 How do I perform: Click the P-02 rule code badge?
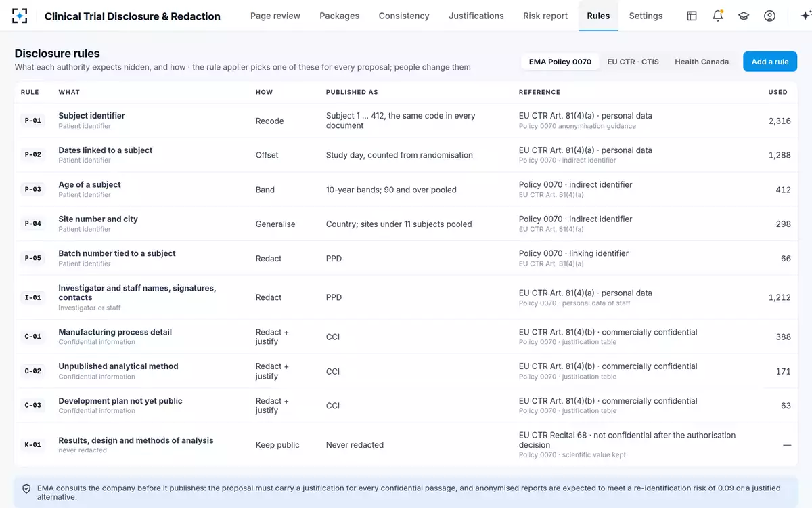(33, 155)
